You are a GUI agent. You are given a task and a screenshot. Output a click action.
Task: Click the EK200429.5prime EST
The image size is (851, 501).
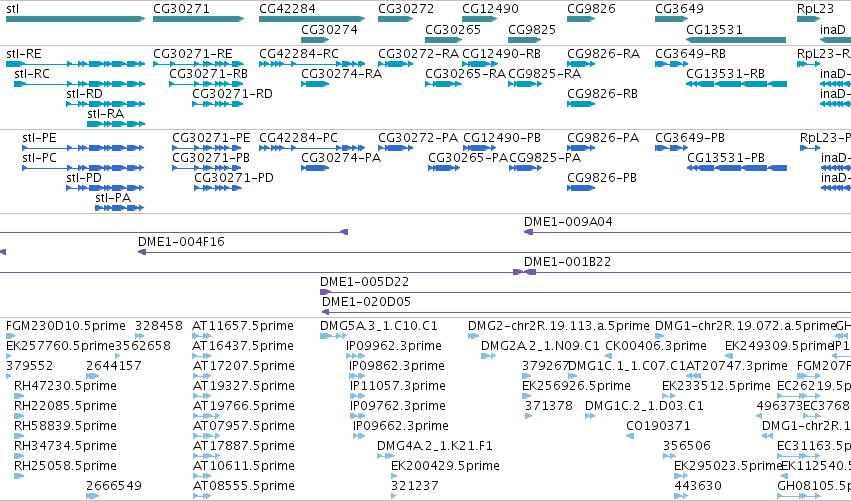click(394, 476)
